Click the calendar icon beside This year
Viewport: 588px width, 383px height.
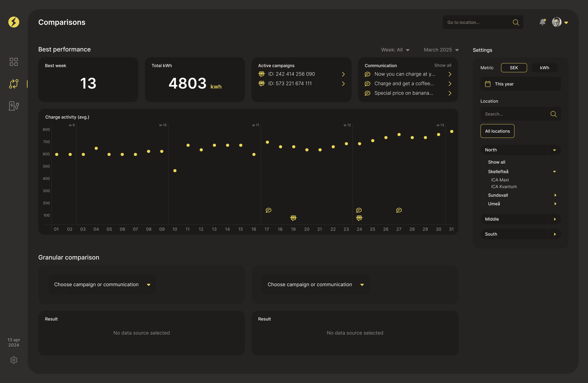tap(487, 84)
